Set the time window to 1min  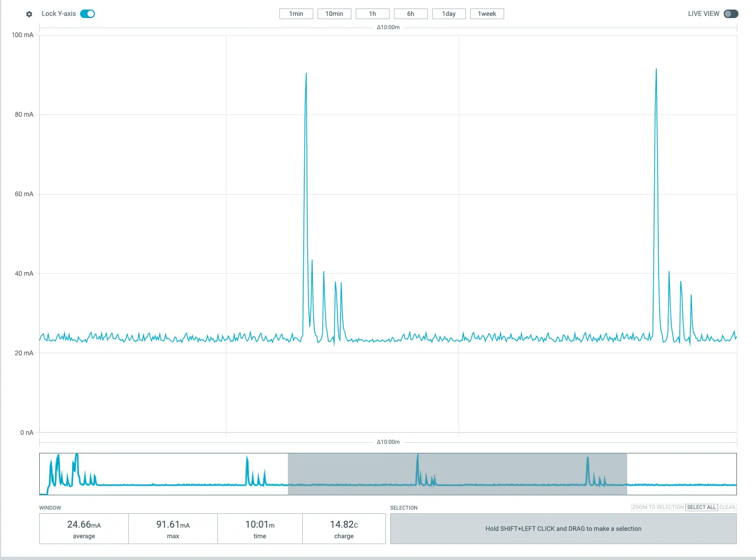coord(296,14)
